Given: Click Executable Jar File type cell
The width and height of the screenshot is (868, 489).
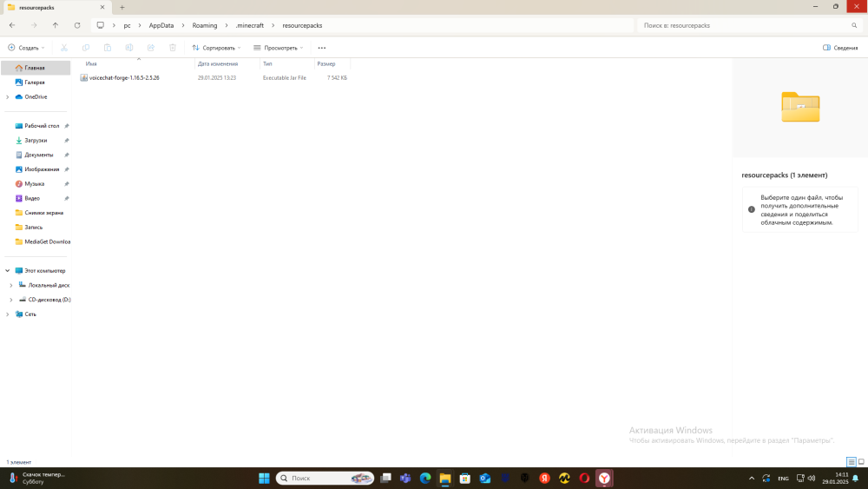Looking at the screenshot, I should (285, 78).
